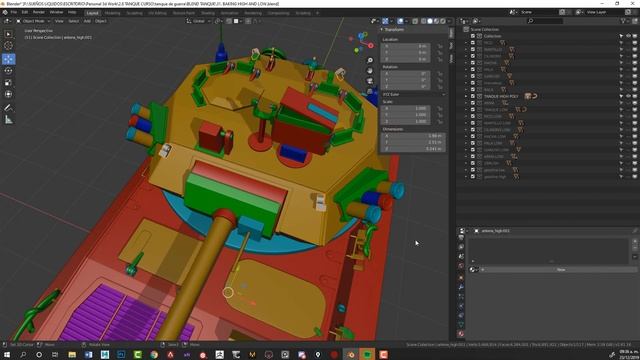Click the New material button

(x=560, y=270)
